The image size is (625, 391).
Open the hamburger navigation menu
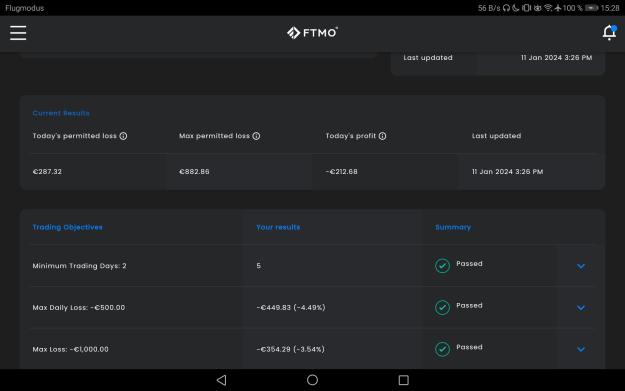(x=18, y=33)
